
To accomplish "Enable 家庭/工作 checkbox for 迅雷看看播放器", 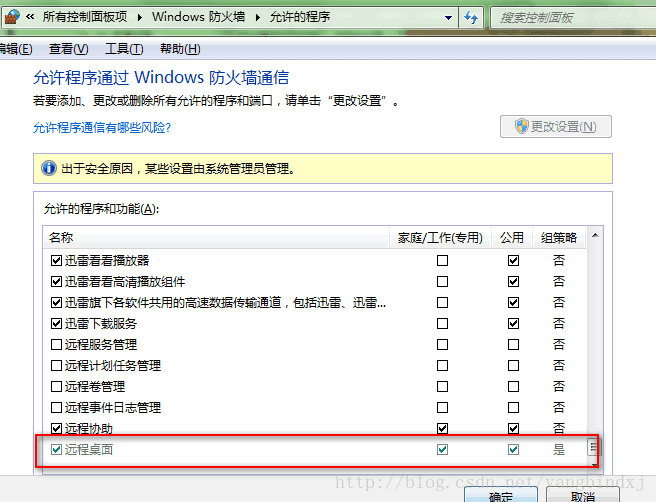I will (x=442, y=261).
